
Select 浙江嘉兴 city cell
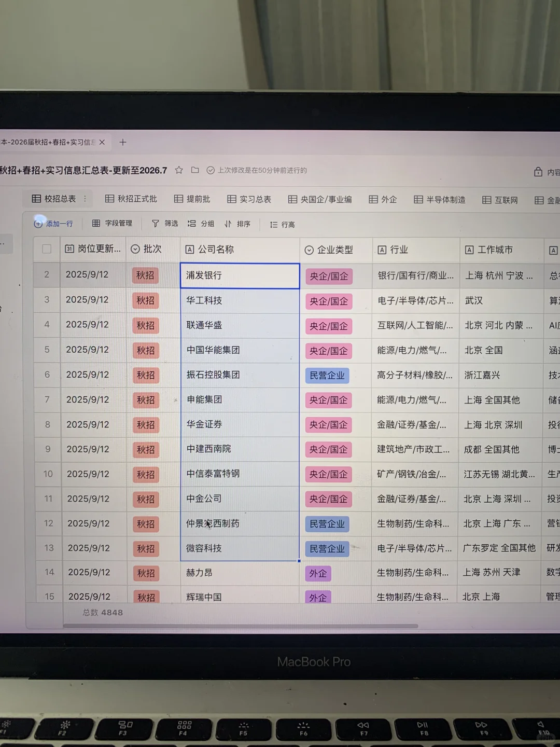click(x=501, y=375)
